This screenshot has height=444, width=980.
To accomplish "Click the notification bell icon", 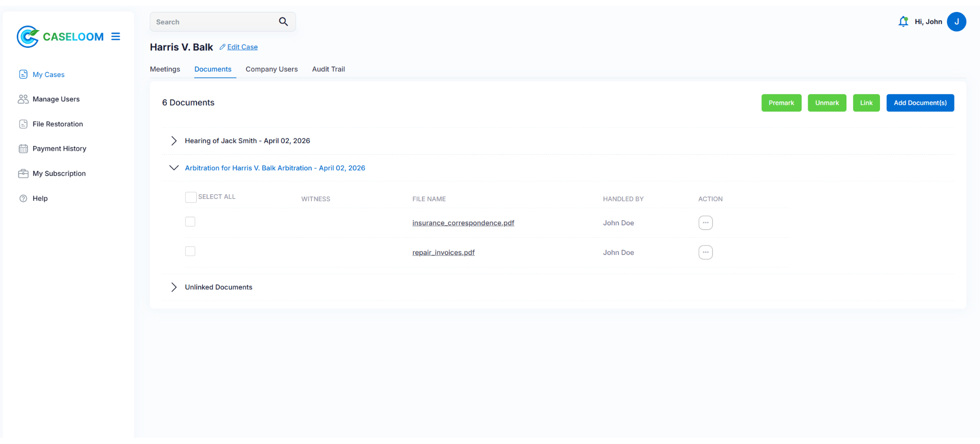I will coord(903,22).
